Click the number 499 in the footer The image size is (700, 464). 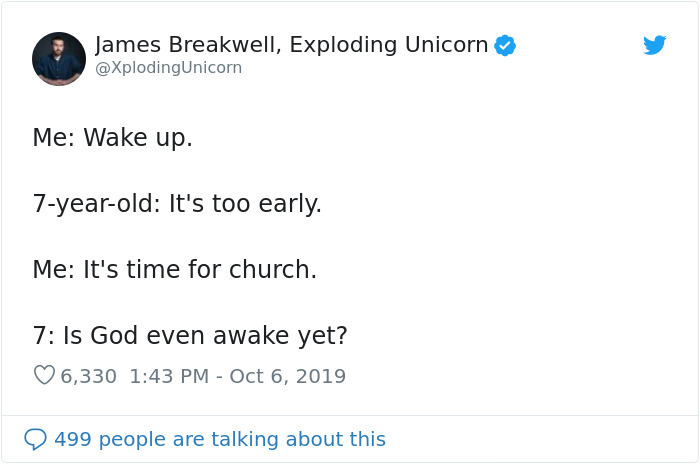tap(73, 439)
